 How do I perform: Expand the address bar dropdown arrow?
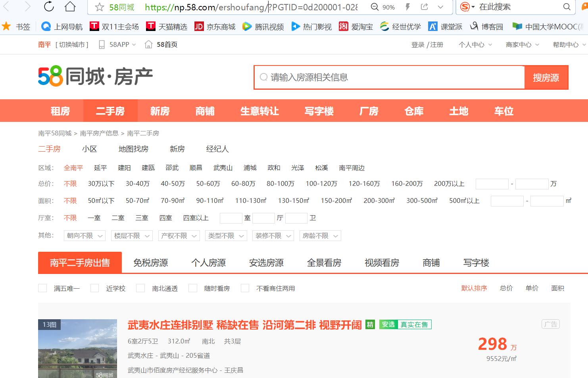440,7
